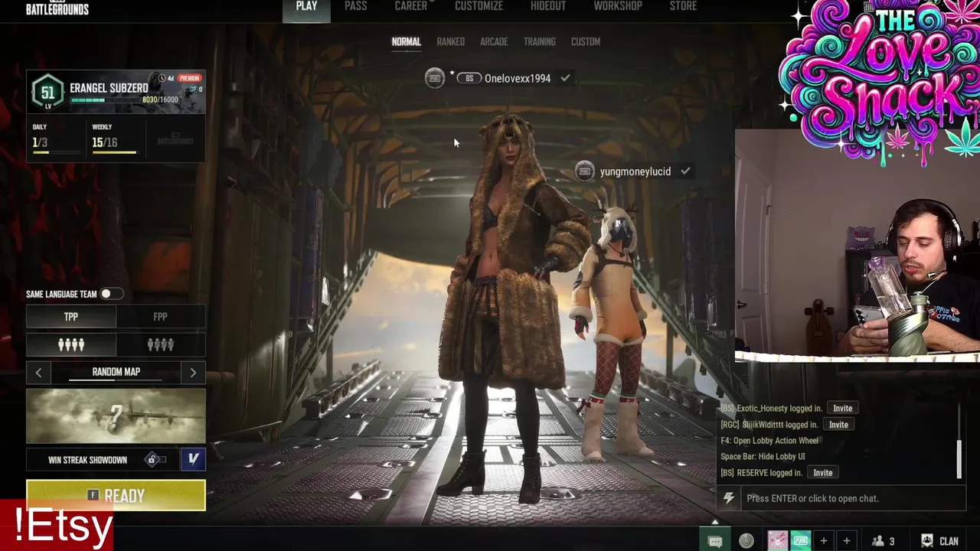This screenshot has height=551, width=980.
Task: Go to next map with right arrow
Action: click(193, 373)
